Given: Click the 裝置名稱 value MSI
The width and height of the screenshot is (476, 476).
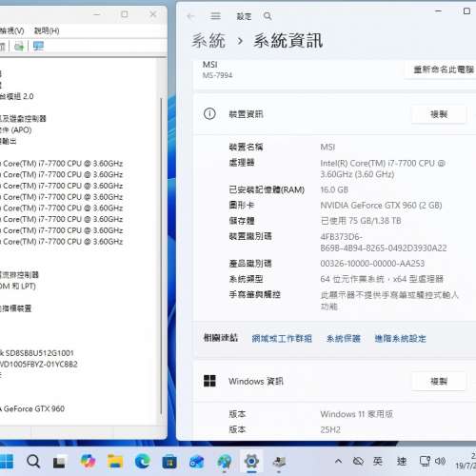Looking at the screenshot, I should (x=327, y=147).
